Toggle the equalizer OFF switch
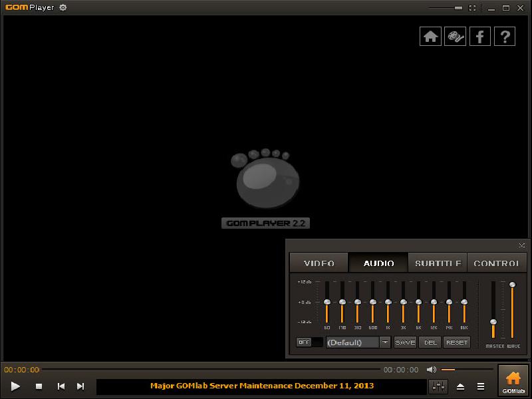Screen dimensions: 532x399 (309, 342)
